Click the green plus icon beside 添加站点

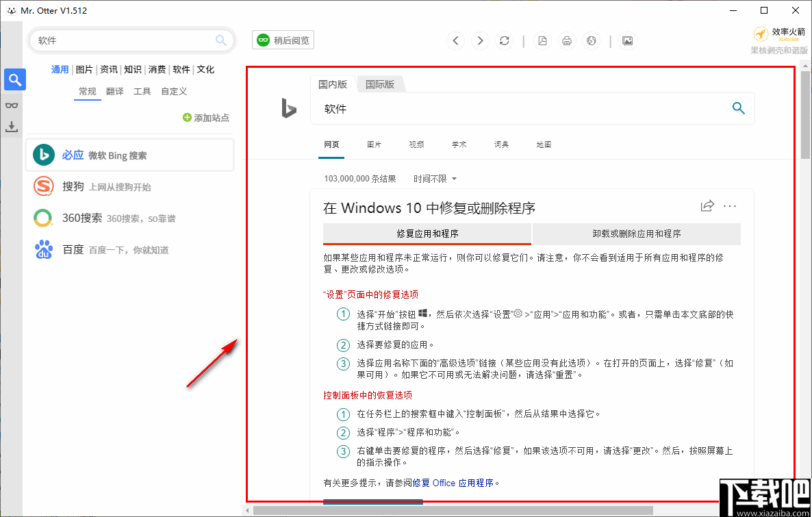(188, 118)
